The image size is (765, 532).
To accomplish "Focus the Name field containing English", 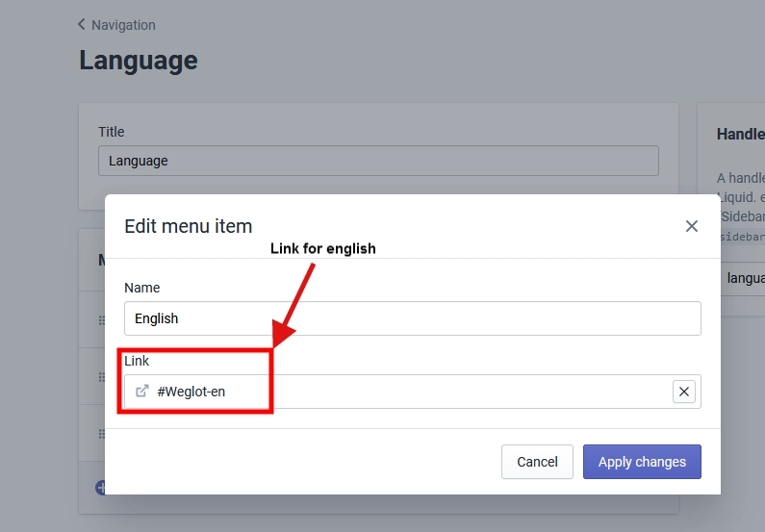I will tap(412, 318).
